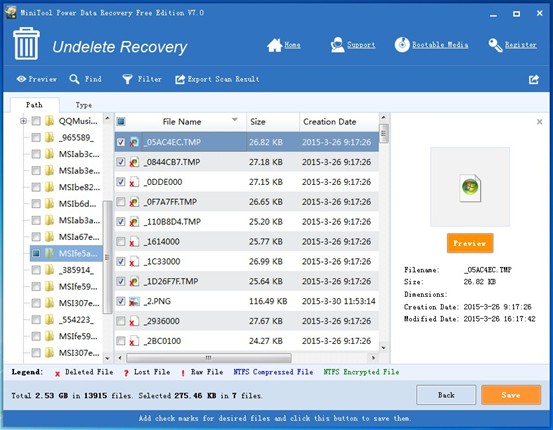Viewport: 553px width, 430px height.
Task: Click the Creation Date column header
Action: 339,122
